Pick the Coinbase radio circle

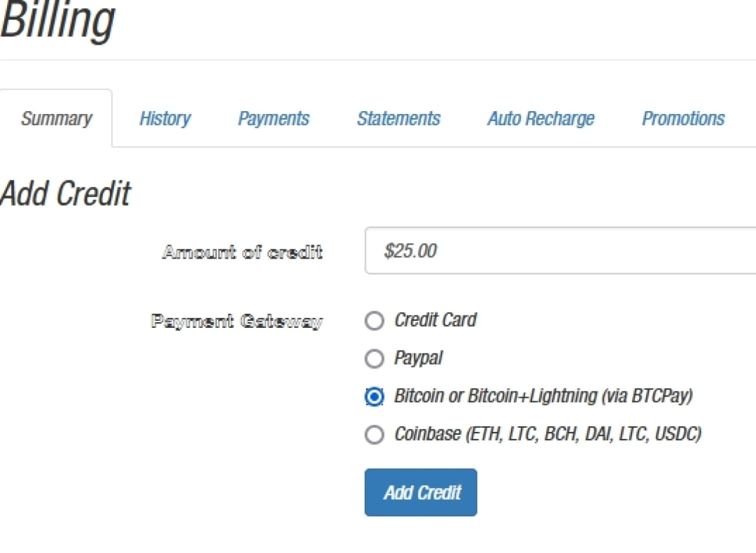click(374, 435)
